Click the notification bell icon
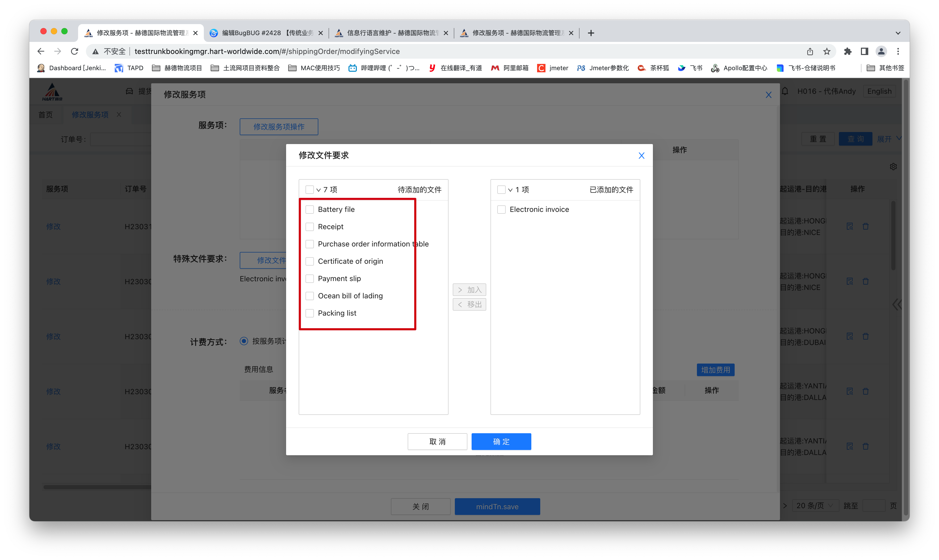The image size is (939, 560). click(785, 91)
